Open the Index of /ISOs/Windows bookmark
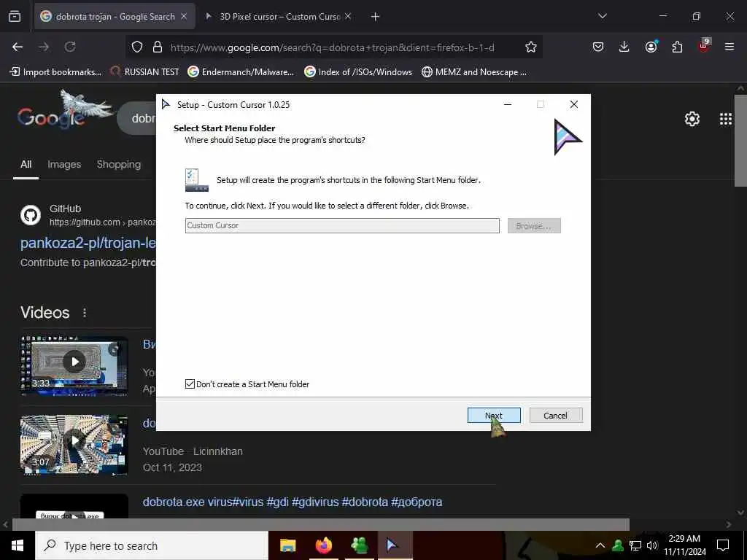747x560 pixels. (358, 72)
